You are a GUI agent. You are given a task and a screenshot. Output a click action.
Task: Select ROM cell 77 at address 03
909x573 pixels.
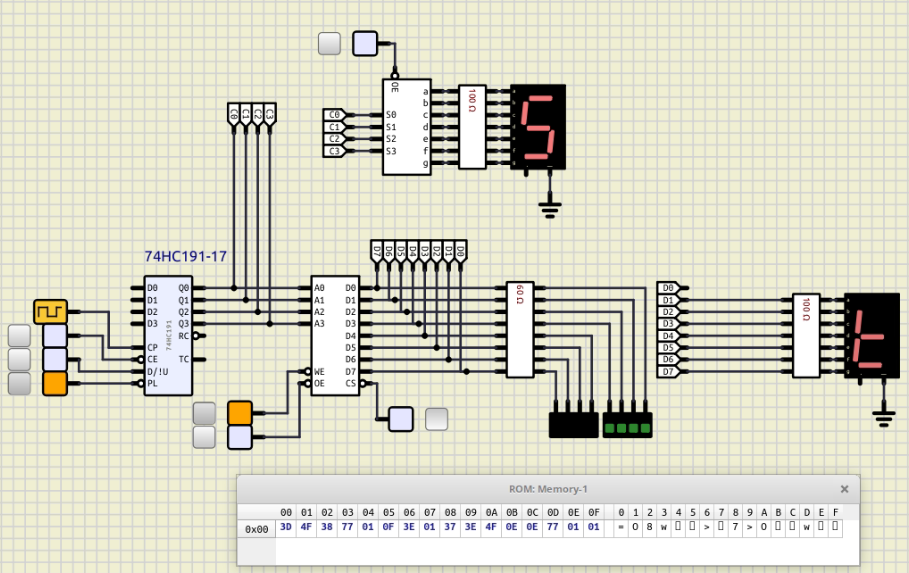click(347, 527)
